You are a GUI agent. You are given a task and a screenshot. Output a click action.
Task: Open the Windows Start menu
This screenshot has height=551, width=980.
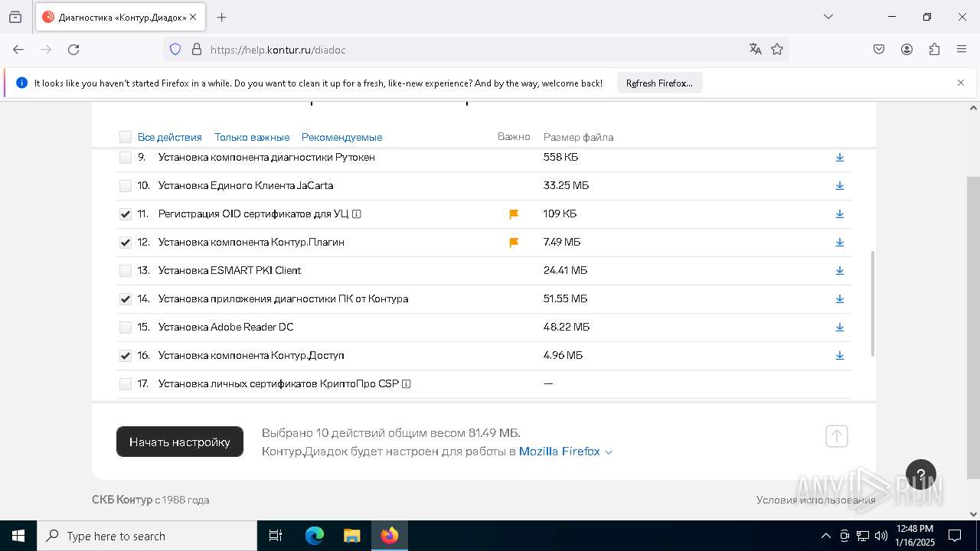tap(18, 536)
